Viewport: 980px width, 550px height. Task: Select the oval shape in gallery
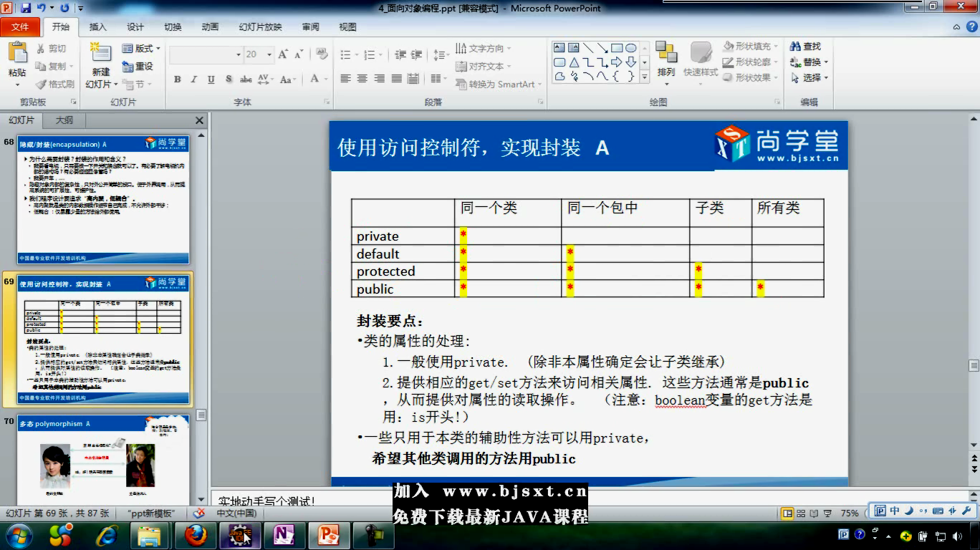630,48
